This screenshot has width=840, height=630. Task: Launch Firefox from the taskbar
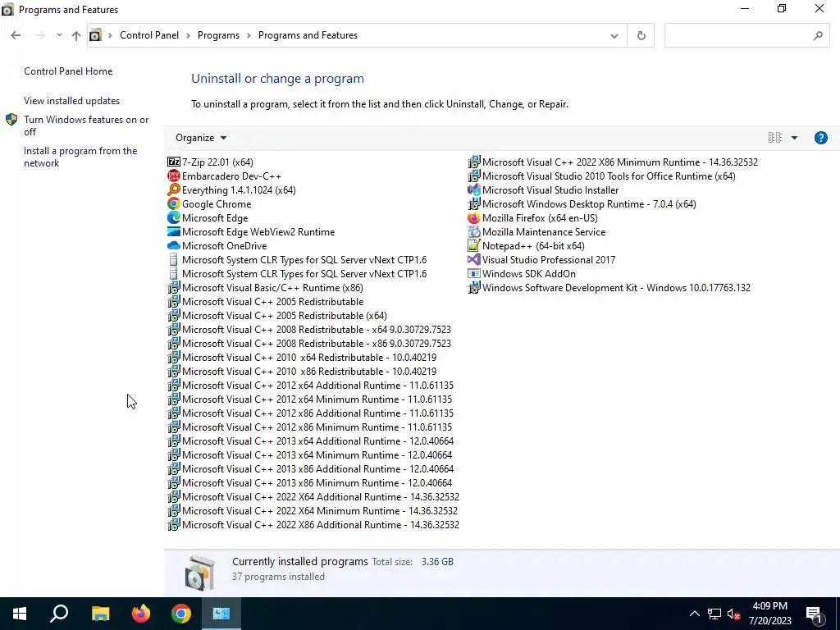pos(141,614)
